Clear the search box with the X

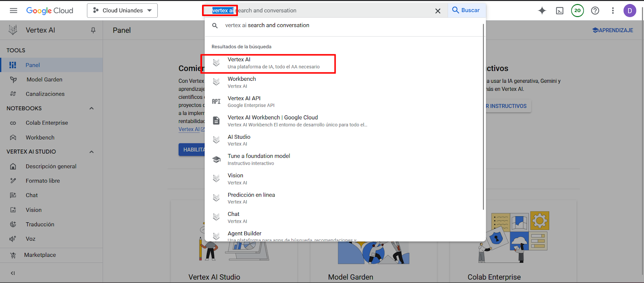coord(438,11)
